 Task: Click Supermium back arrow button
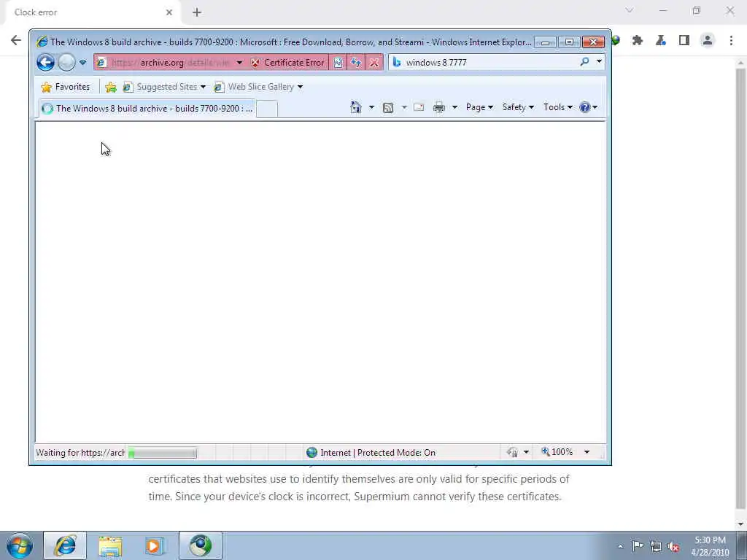pyautogui.click(x=16, y=40)
